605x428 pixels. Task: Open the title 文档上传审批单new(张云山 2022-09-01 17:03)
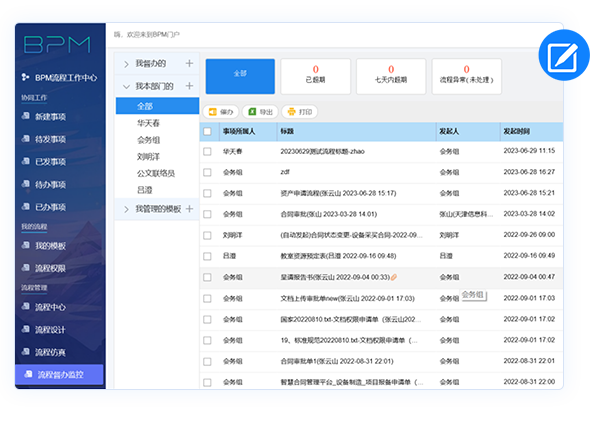347,298
